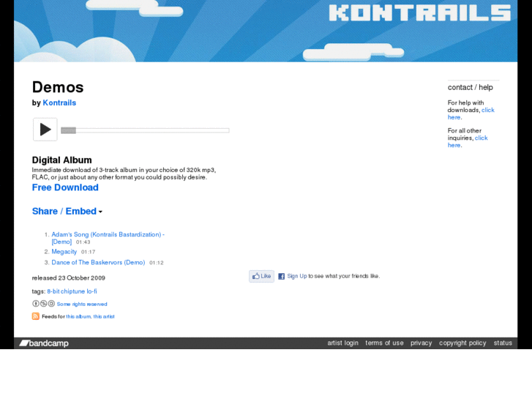Click the Facebook Like button

261,276
